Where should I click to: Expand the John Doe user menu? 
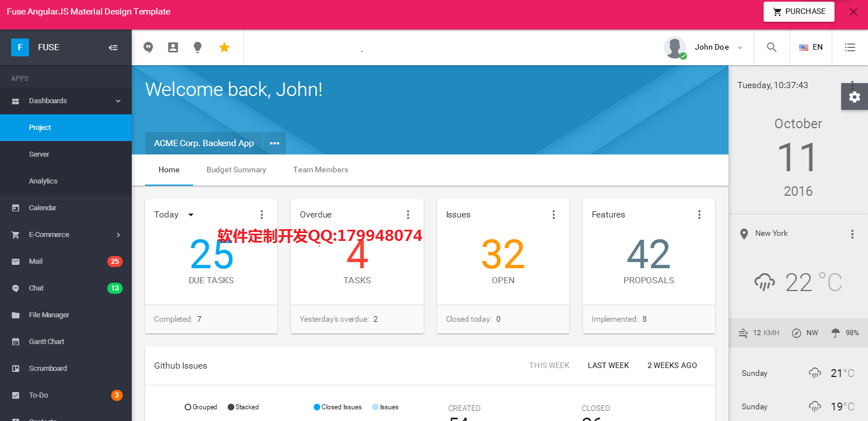coord(704,47)
